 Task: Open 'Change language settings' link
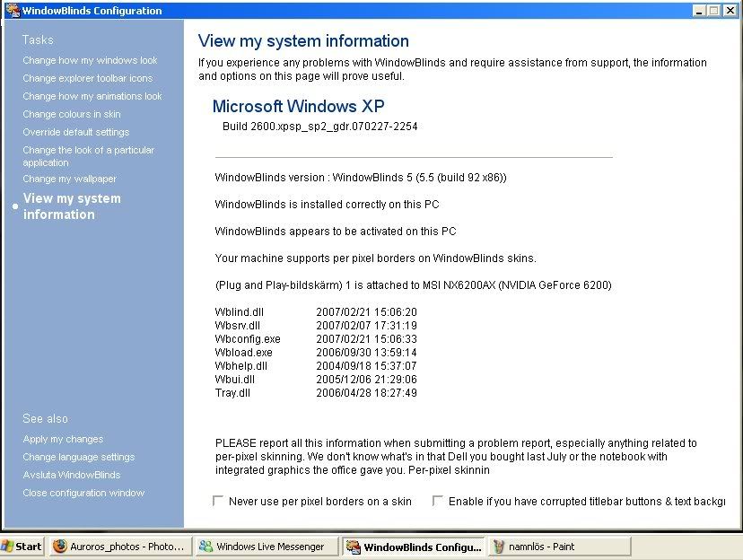[79, 457]
